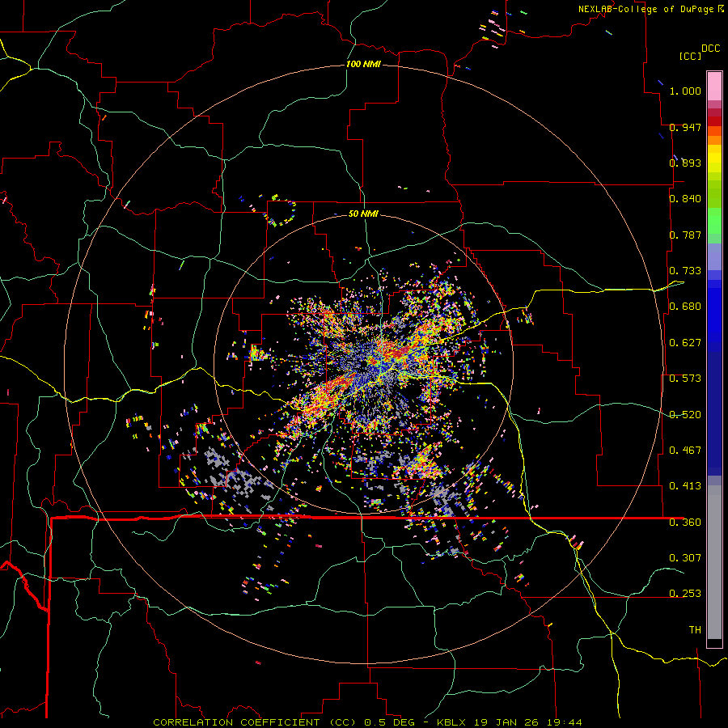Click the gray band of the color bar
728x728 pixels.
point(714,562)
